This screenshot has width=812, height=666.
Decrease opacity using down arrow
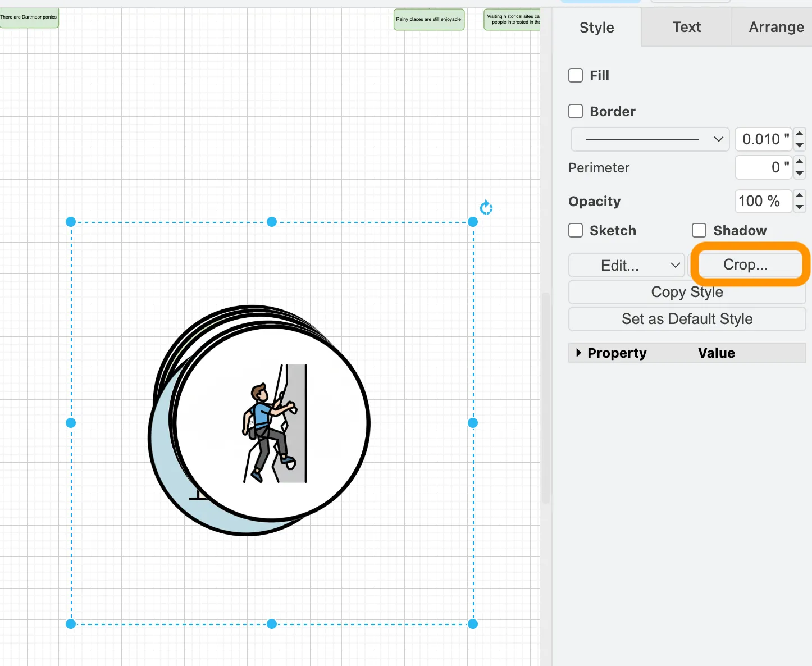point(800,207)
